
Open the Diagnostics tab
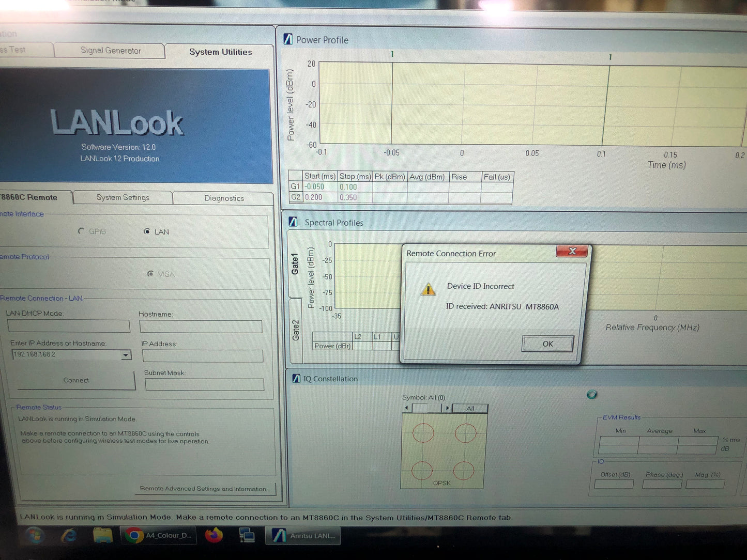point(224,198)
